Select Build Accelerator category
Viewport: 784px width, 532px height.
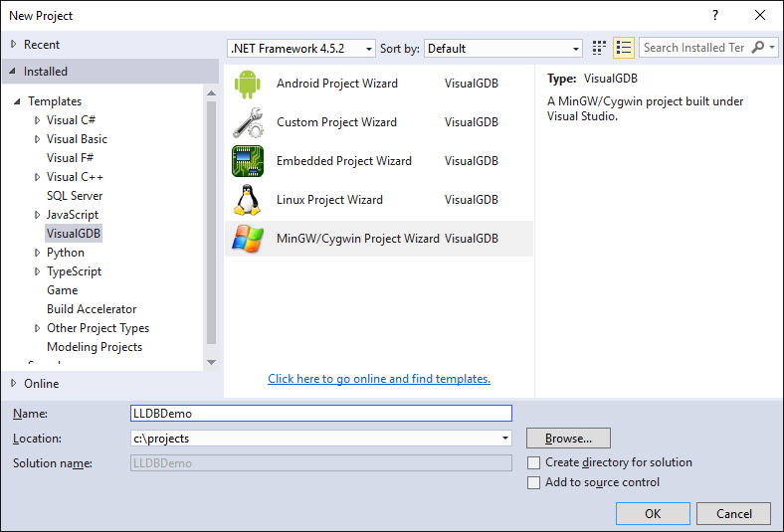point(92,309)
